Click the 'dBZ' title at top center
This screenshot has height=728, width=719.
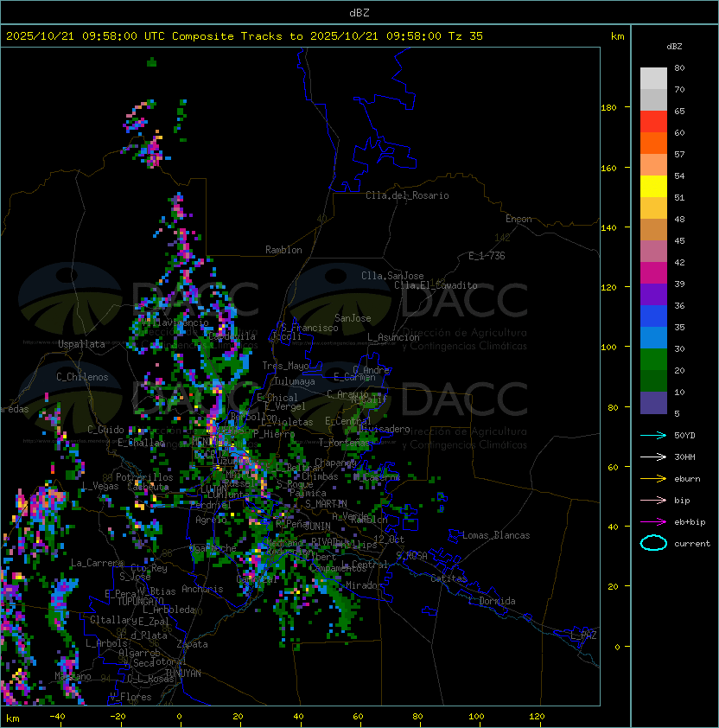(x=359, y=13)
